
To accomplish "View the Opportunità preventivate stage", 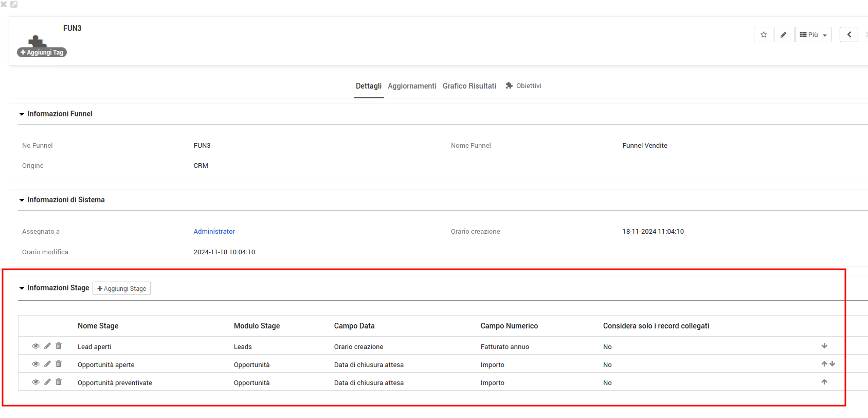I will click(x=35, y=382).
